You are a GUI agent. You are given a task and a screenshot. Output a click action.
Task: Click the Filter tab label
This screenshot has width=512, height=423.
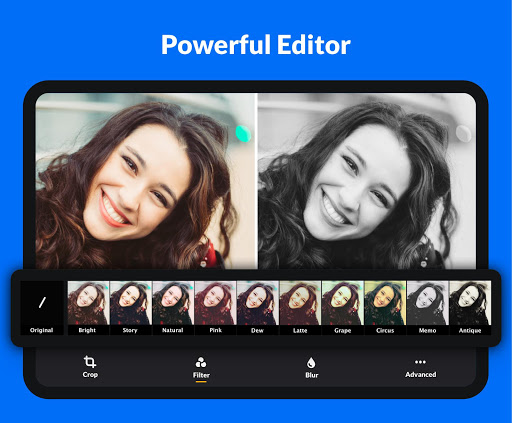coord(201,375)
